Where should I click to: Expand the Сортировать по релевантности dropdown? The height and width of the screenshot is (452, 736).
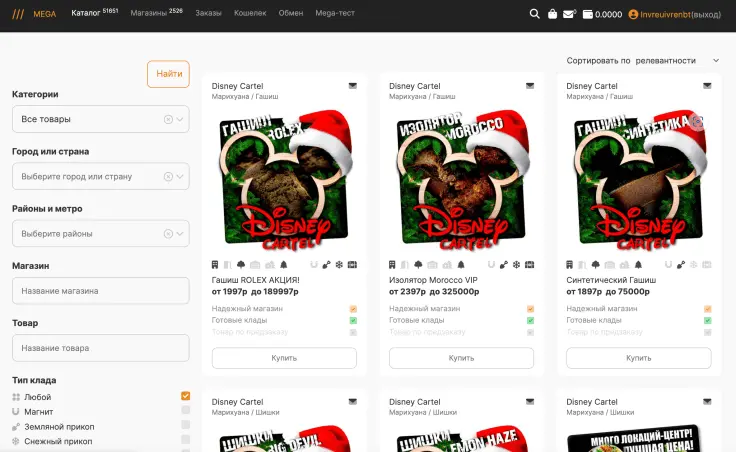715,60
